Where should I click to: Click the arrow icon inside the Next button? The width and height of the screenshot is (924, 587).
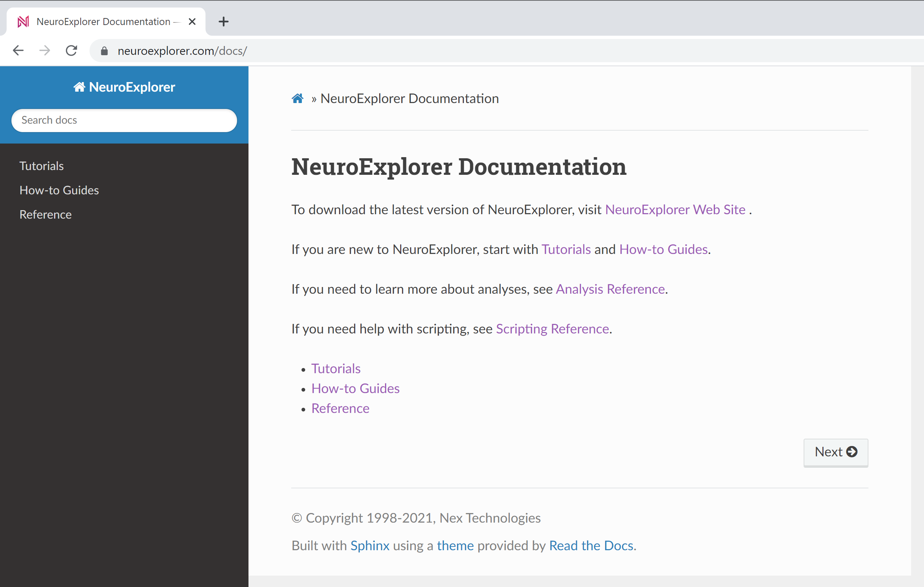coord(852,452)
